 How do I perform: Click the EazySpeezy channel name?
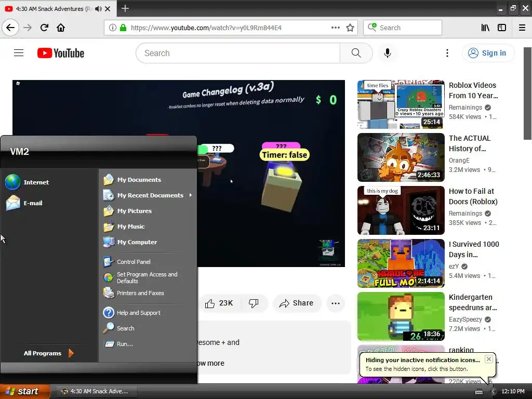[x=465, y=320]
